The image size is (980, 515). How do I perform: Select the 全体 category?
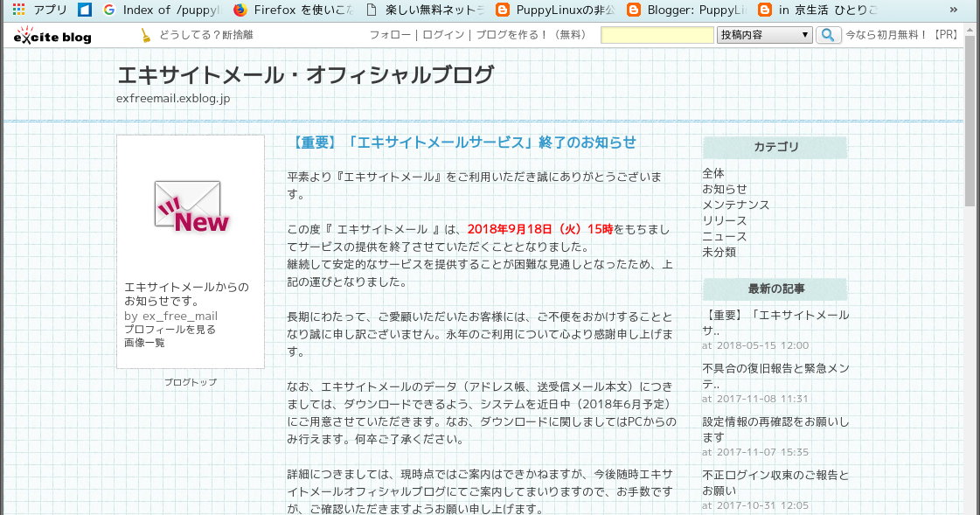[x=713, y=173]
